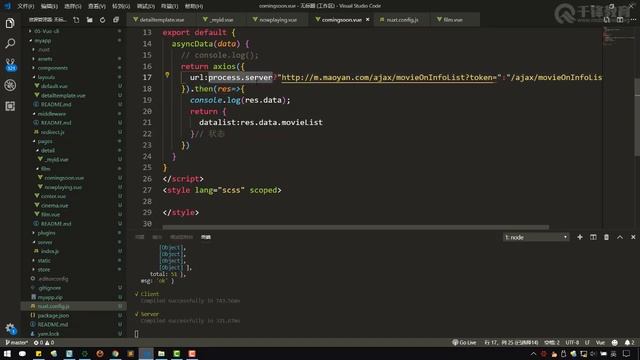Open the Search view in activity bar
The image size is (640, 360).
click(x=10, y=43)
